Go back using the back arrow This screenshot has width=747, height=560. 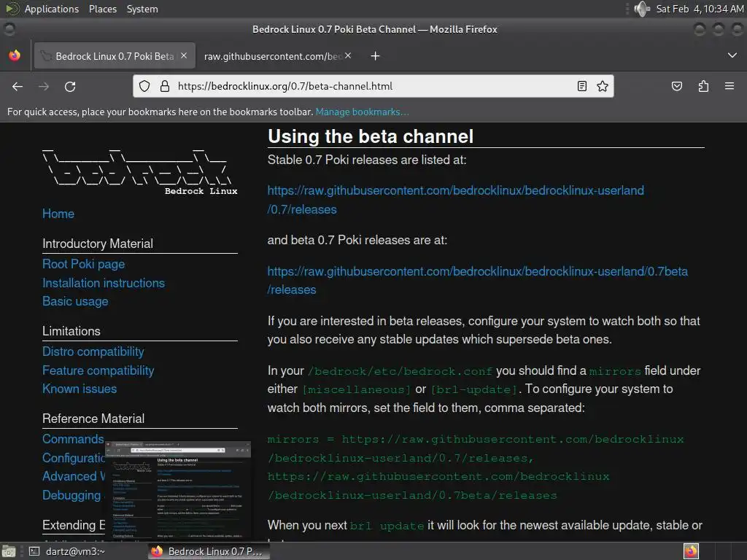[18, 86]
